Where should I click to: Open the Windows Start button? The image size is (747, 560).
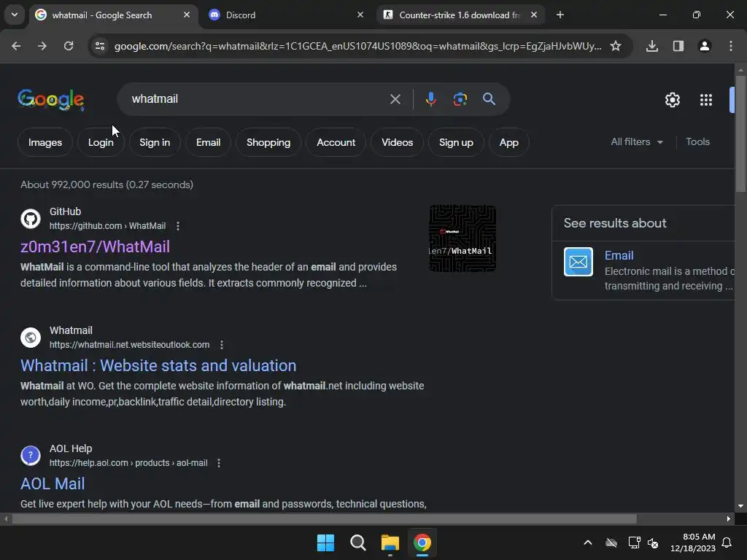point(326,542)
